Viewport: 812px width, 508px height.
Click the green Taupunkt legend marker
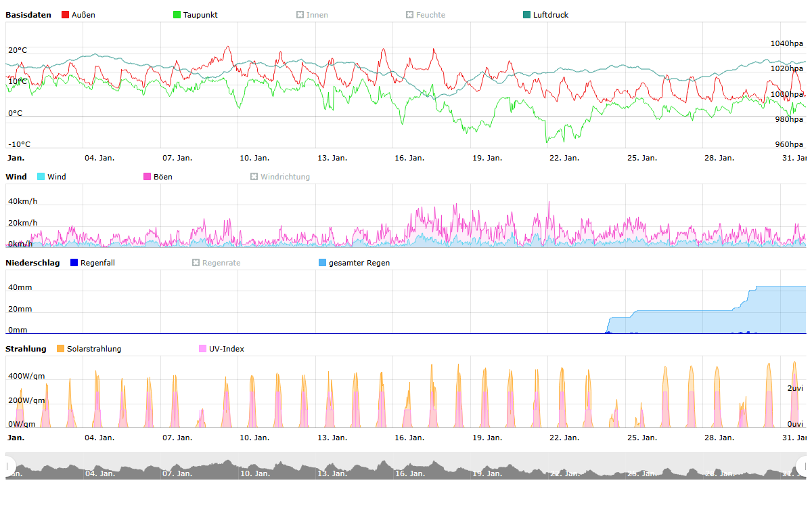coord(177,15)
